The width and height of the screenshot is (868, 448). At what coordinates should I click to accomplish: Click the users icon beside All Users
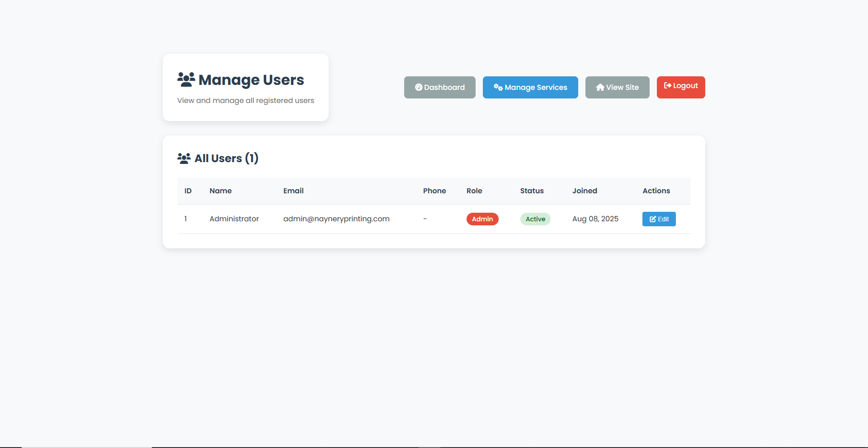[184, 158]
